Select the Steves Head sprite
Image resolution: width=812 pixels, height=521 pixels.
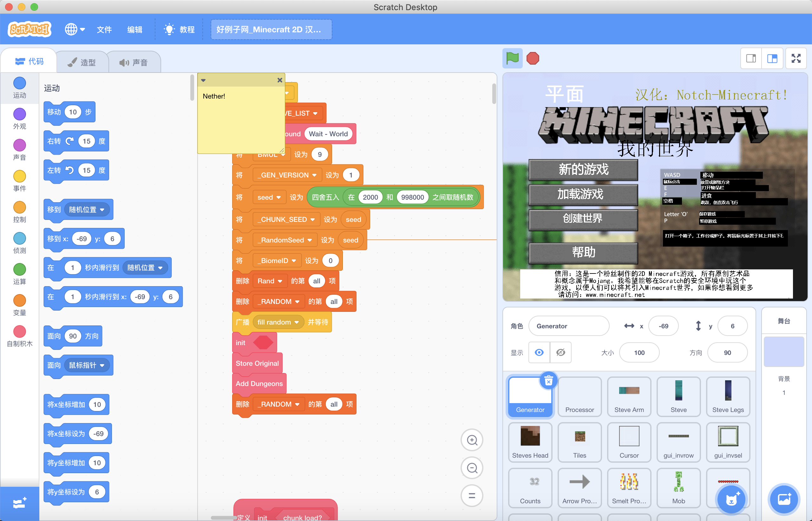[530, 442]
